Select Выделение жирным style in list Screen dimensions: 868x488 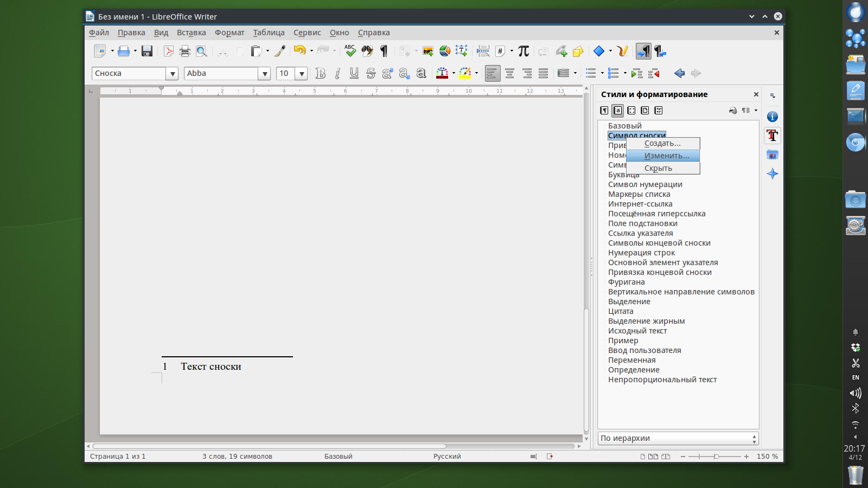(x=646, y=321)
